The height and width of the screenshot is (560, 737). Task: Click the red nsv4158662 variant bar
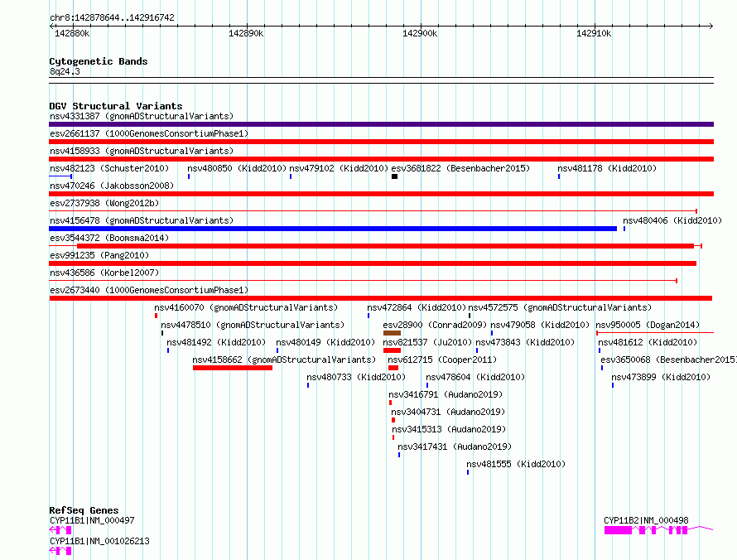coord(233,368)
